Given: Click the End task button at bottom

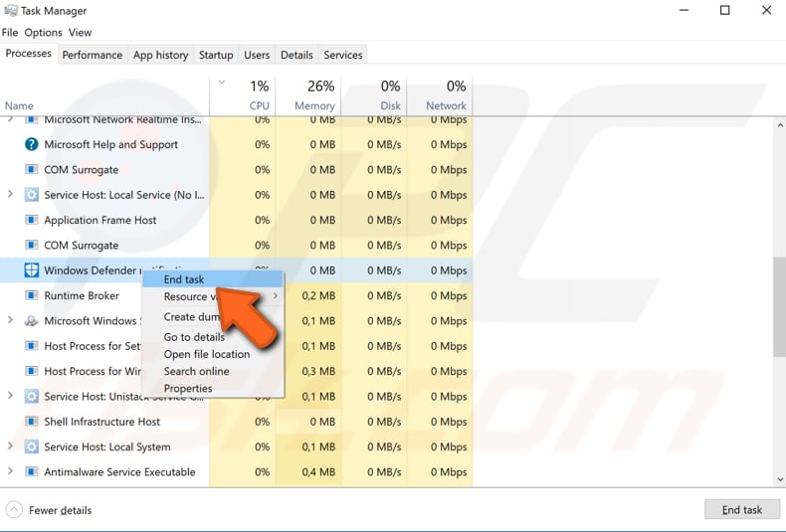Looking at the screenshot, I should [x=742, y=510].
